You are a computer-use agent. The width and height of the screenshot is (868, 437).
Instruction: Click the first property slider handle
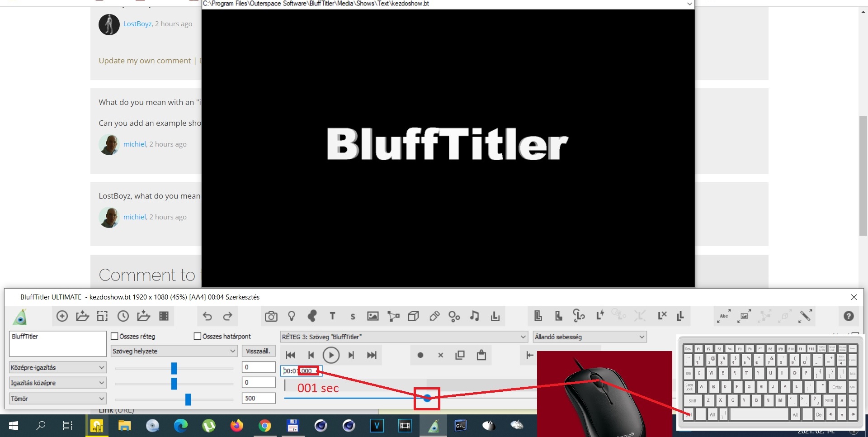point(174,368)
